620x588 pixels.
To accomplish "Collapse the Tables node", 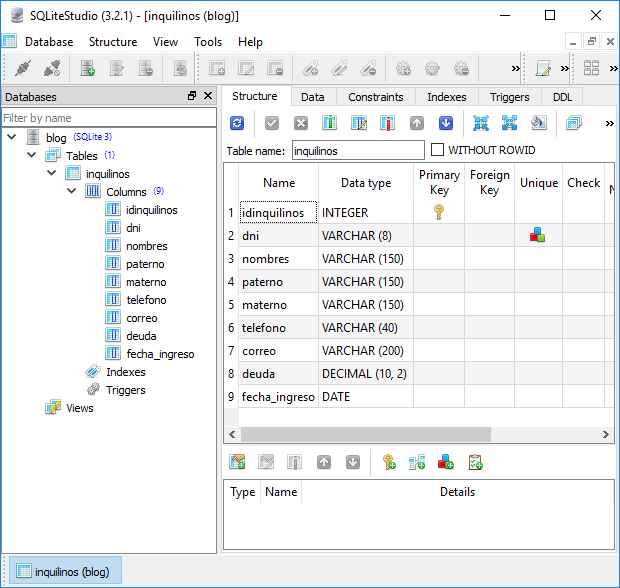I will coord(32,155).
